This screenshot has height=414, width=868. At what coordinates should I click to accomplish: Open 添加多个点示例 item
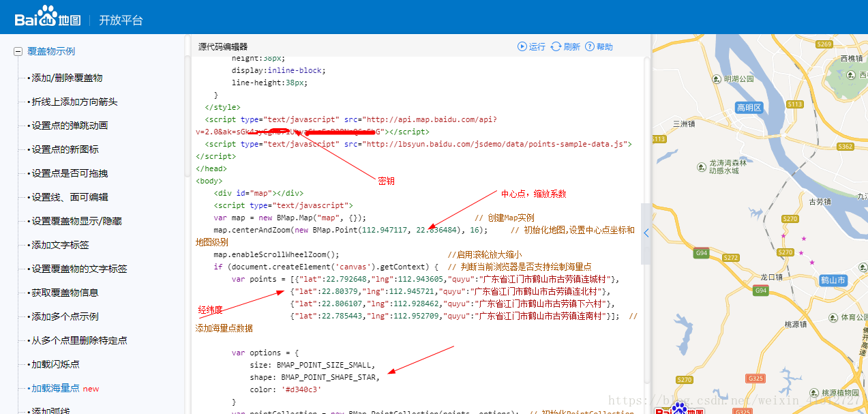click(65, 316)
